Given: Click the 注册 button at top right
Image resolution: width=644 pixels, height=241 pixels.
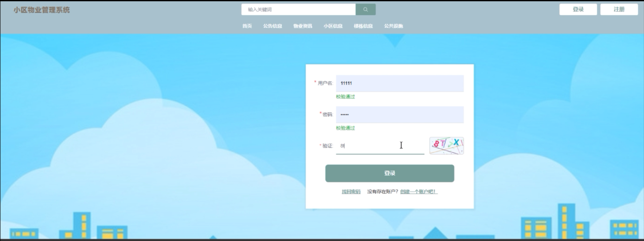Looking at the screenshot, I should tap(619, 9).
